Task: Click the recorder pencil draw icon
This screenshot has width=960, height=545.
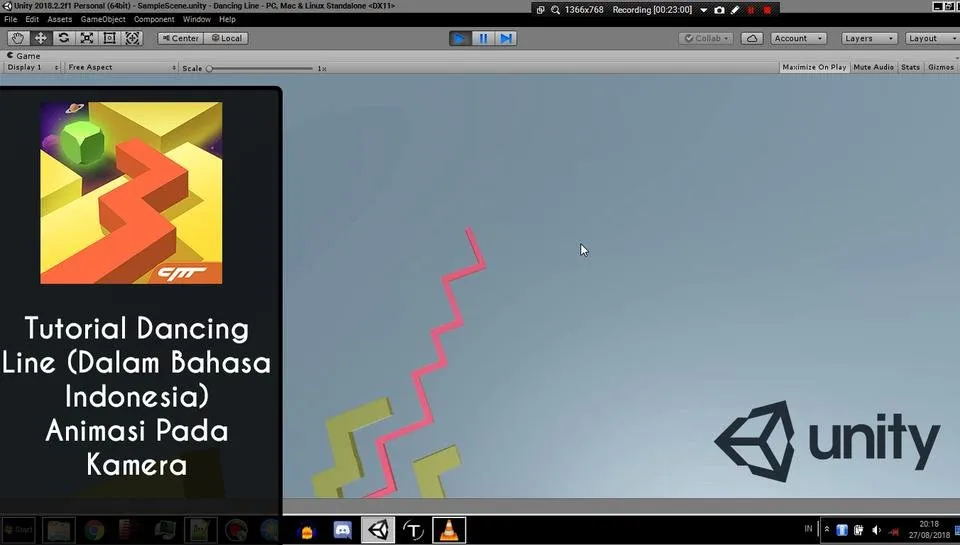Action: 735,10
